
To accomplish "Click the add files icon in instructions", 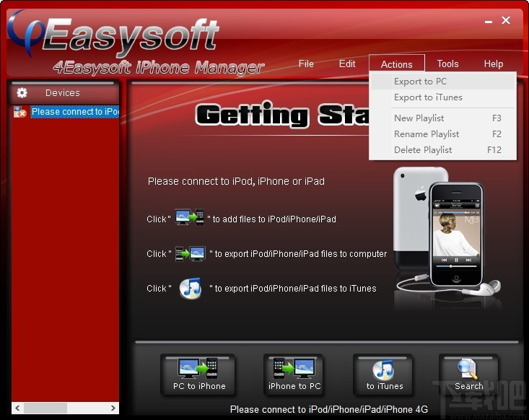I will coord(189,217).
